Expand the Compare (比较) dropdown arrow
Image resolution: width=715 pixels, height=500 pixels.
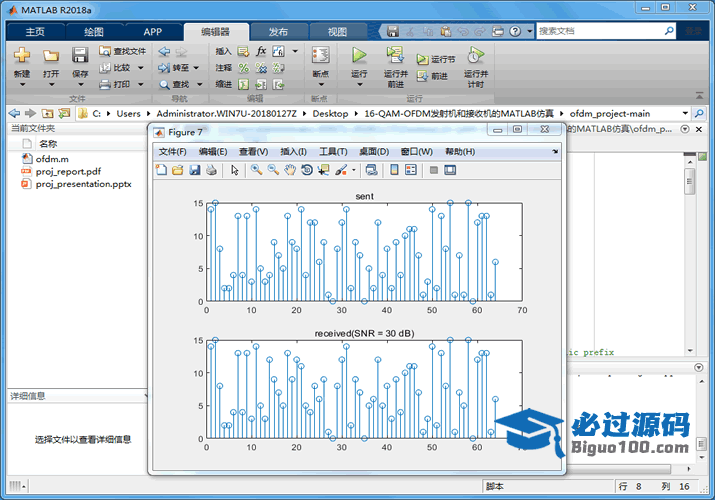(x=140, y=68)
